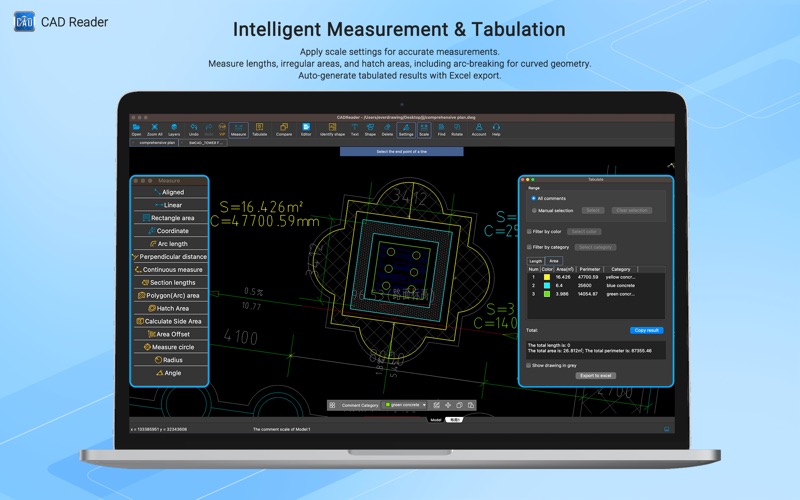
Task: Click the Open file toolbar icon
Action: pyautogui.click(x=136, y=130)
